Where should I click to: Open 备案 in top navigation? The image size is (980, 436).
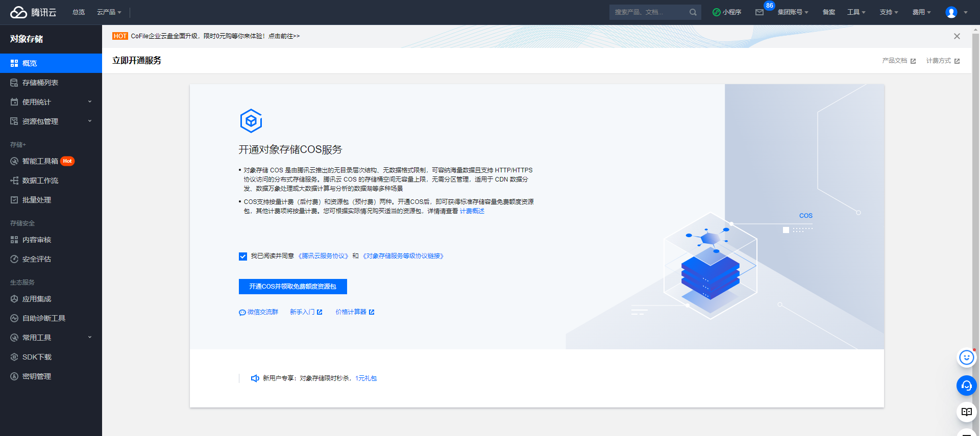pos(829,12)
